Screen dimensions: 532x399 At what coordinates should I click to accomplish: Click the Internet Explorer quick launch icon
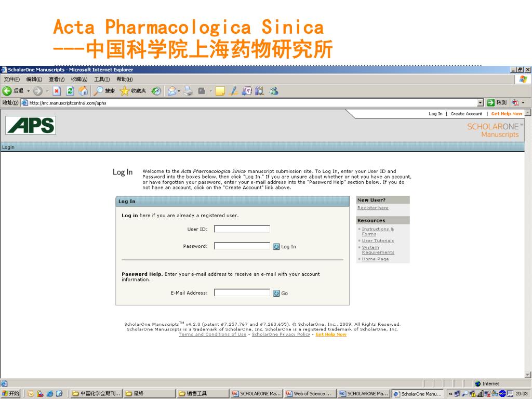click(50, 394)
